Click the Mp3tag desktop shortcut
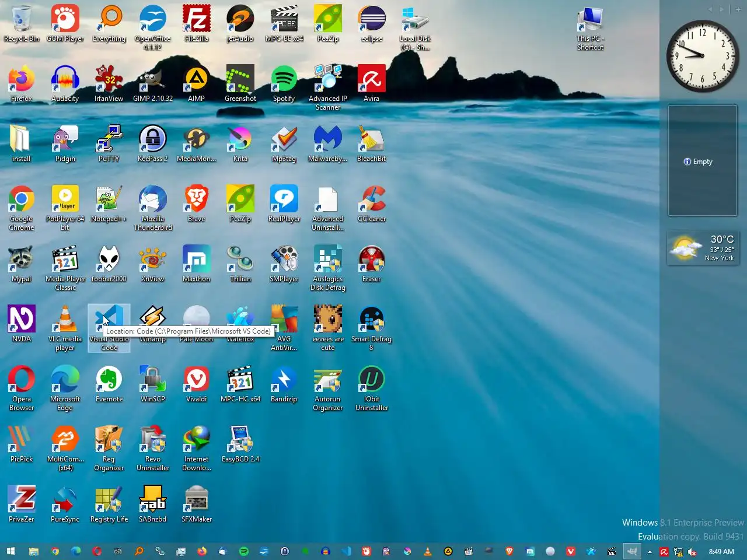Screen dimensions: 747x560 pyautogui.click(x=284, y=144)
